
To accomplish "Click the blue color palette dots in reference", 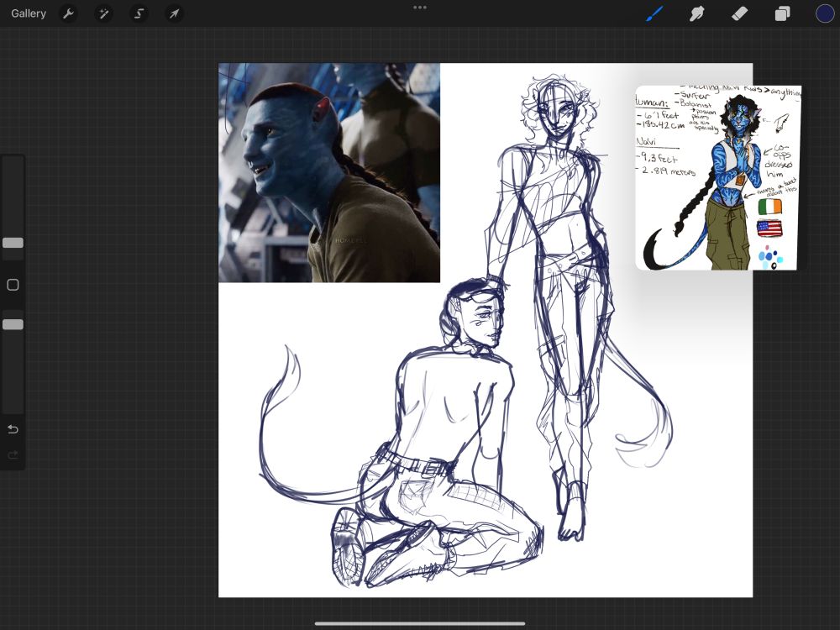I will click(x=770, y=256).
